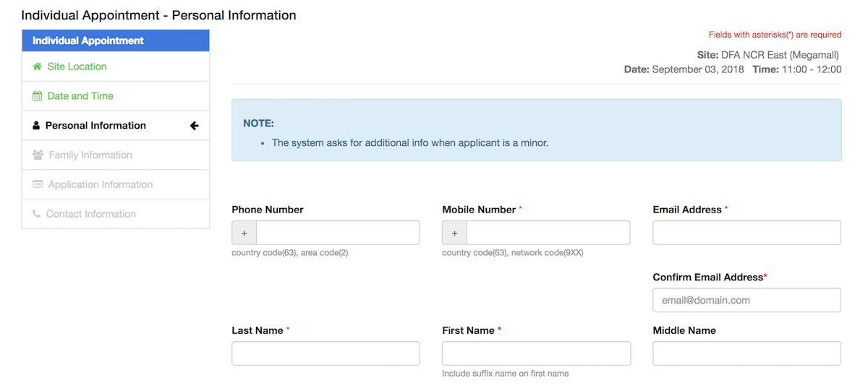Screen dimensions: 868x391
Task: Focus the Mobile Number input field
Action: (548, 233)
